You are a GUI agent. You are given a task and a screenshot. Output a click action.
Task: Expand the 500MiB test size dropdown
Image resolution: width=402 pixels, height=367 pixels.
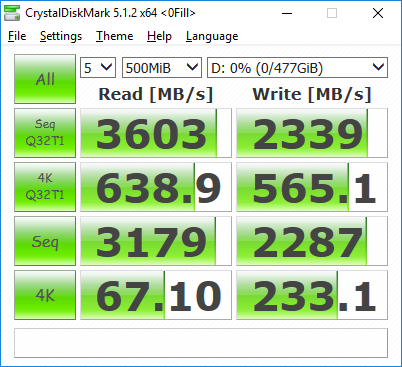(162, 68)
